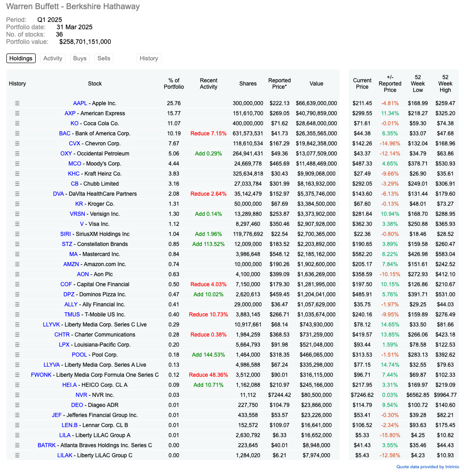
Task: Click the CHTR ticker link
Action: tap(62, 335)
